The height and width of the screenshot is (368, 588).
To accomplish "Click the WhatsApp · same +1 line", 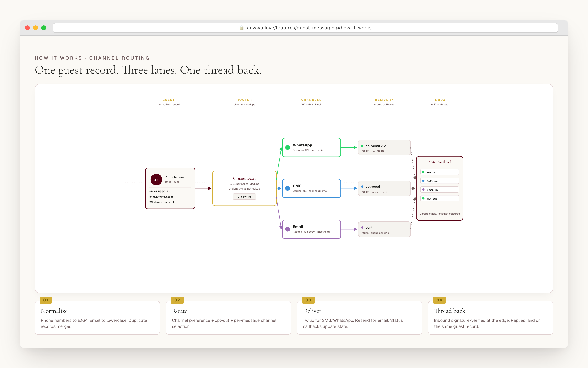I will 161,202.
